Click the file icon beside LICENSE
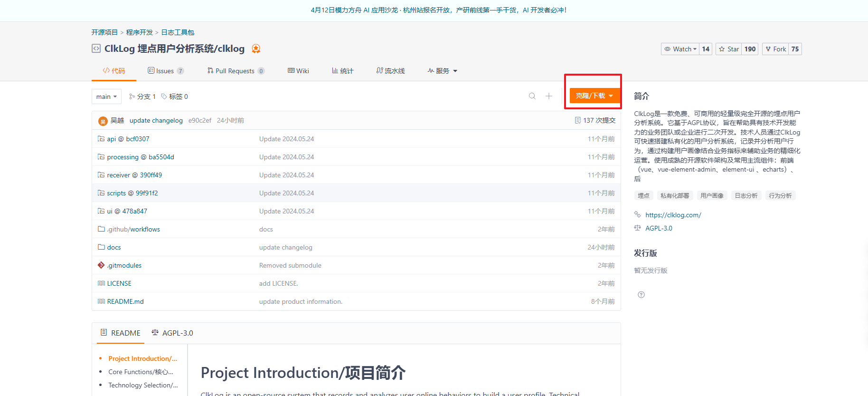This screenshot has width=868, height=396. tap(101, 283)
